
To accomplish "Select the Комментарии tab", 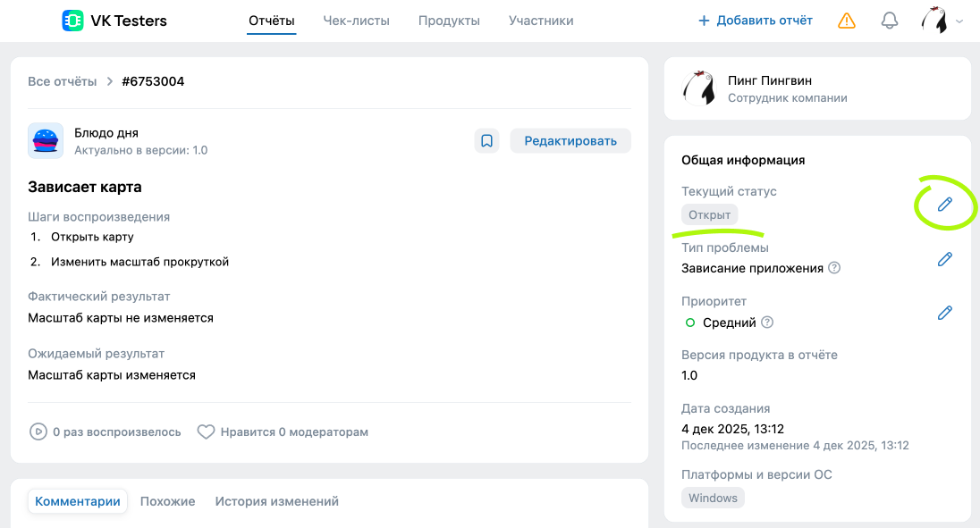I will (78, 501).
